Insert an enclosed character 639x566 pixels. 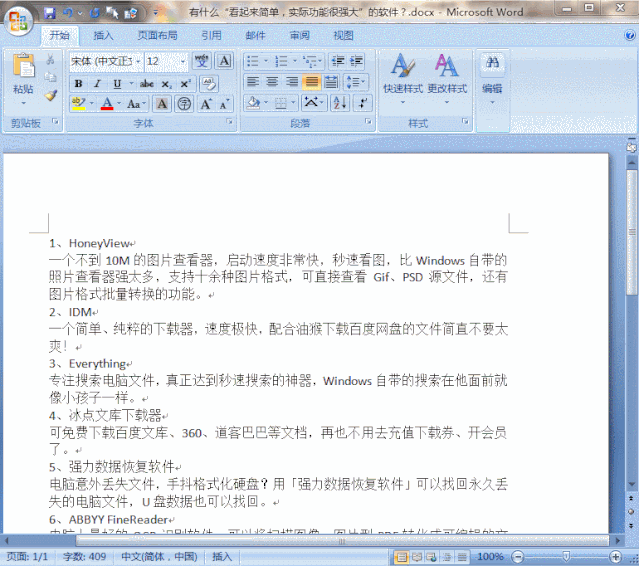pos(184,104)
